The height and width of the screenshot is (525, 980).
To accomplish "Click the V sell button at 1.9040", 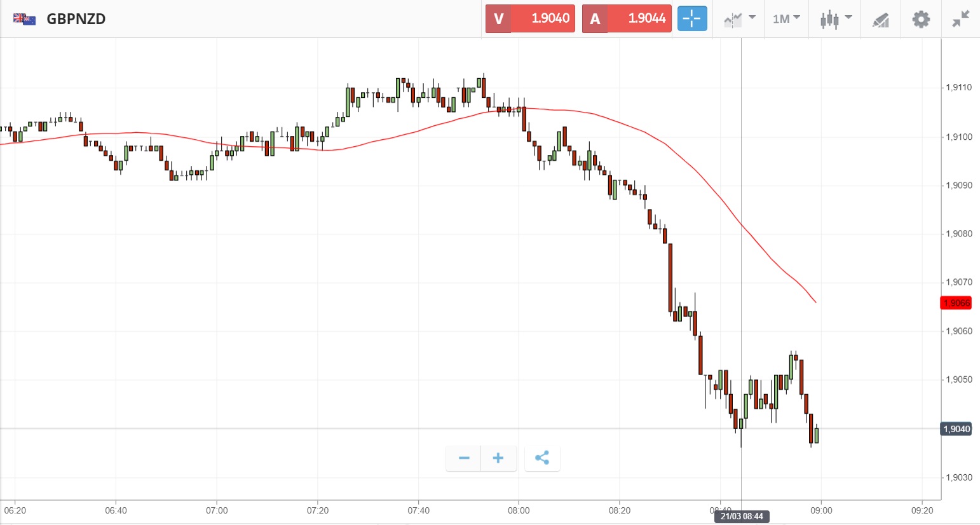I will point(530,18).
